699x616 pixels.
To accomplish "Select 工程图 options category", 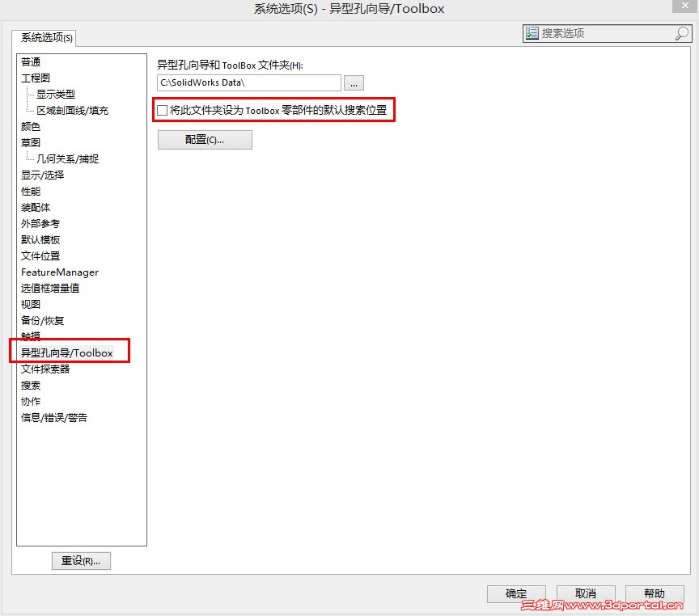I will pos(35,78).
